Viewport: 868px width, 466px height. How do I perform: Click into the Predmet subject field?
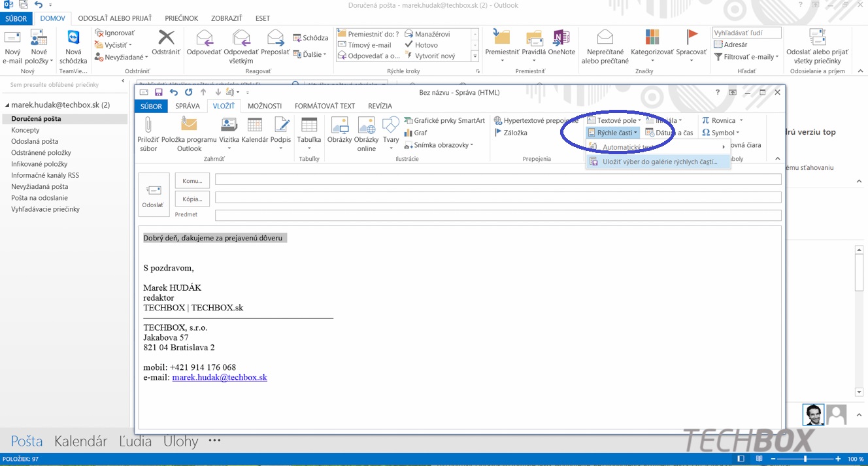click(498, 214)
